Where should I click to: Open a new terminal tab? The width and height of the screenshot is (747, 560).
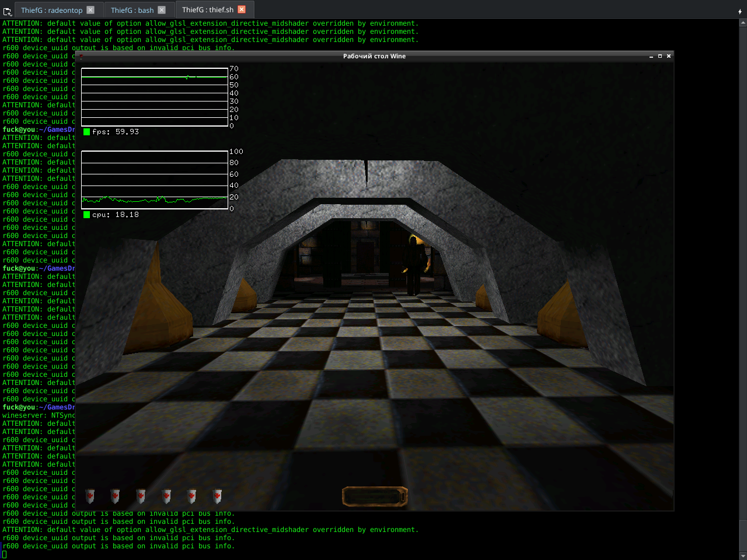pos(7,10)
